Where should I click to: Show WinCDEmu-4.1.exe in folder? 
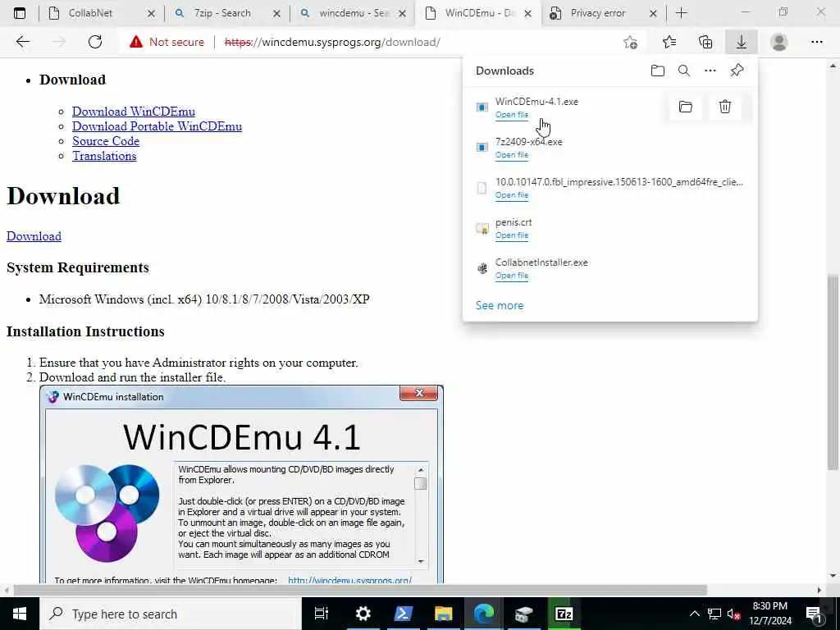[685, 107]
